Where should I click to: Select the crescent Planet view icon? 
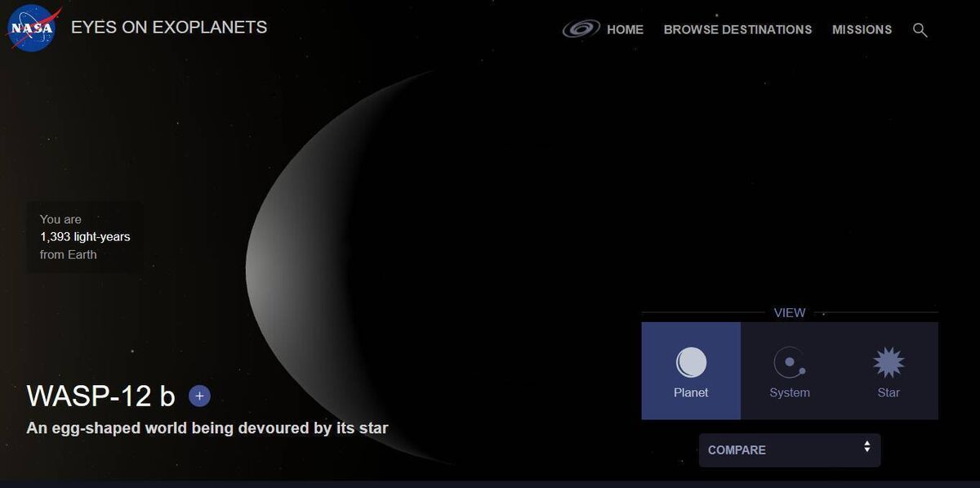691,362
